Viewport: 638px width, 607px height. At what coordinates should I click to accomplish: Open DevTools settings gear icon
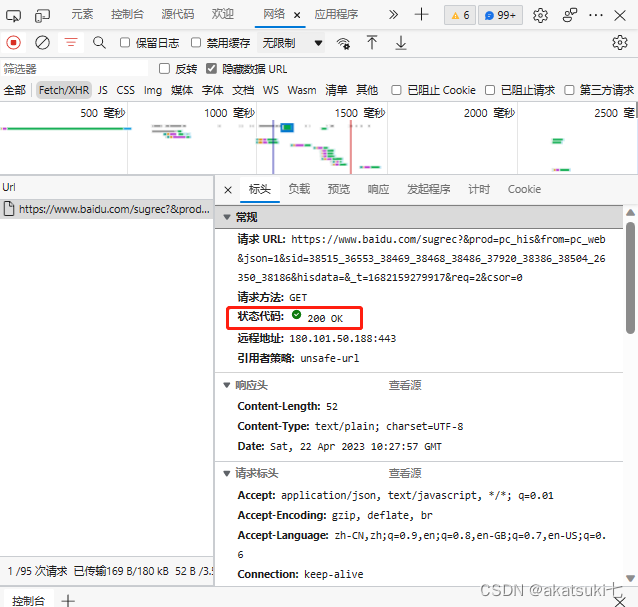[x=540, y=15]
